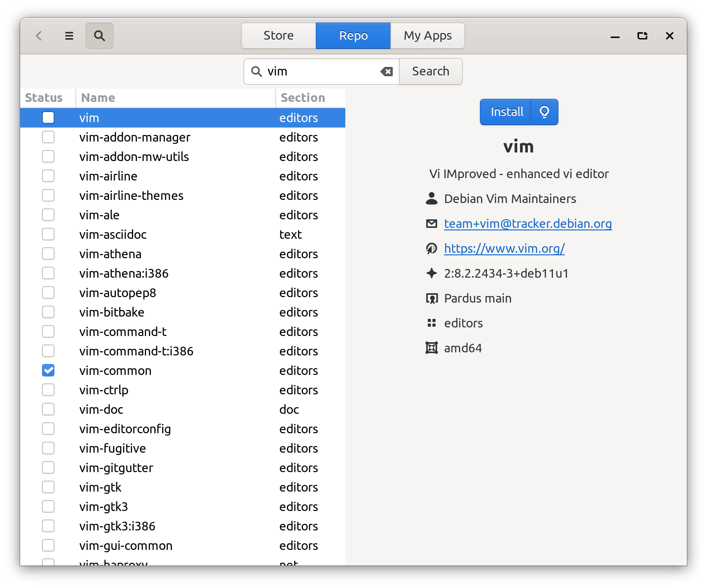Check the vim-doc checkbox
Image resolution: width=707 pixels, height=588 pixels.
click(x=48, y=409)
